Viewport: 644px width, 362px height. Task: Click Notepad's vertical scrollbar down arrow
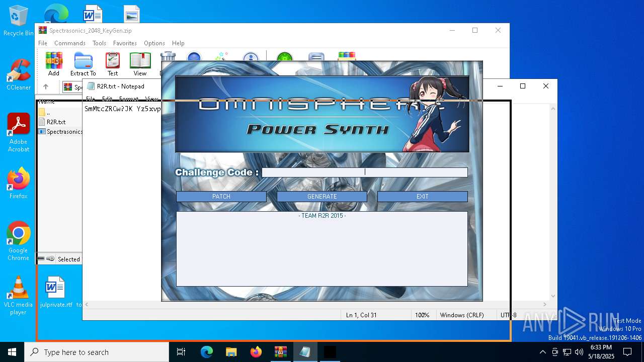(x=553, y=296)
